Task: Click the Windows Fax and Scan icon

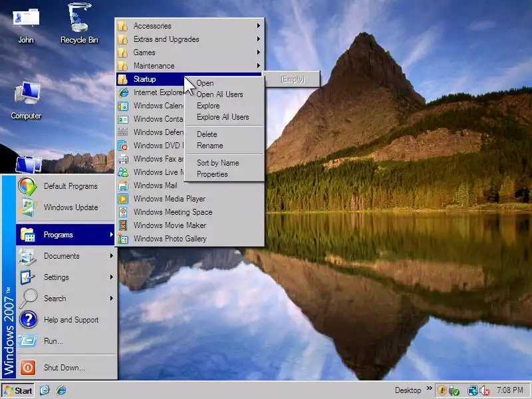Action: (123, 159)
